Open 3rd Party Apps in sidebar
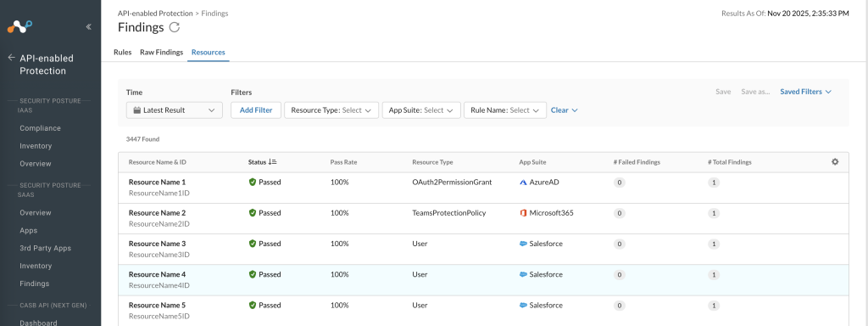The image size is (868, 326). click(46, 249)
